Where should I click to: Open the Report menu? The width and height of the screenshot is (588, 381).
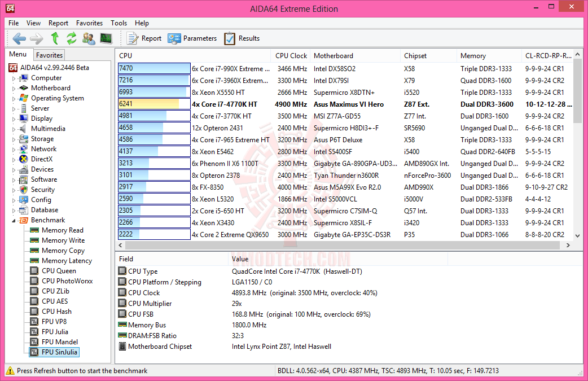pyautogui.click(x=58, y=23)
